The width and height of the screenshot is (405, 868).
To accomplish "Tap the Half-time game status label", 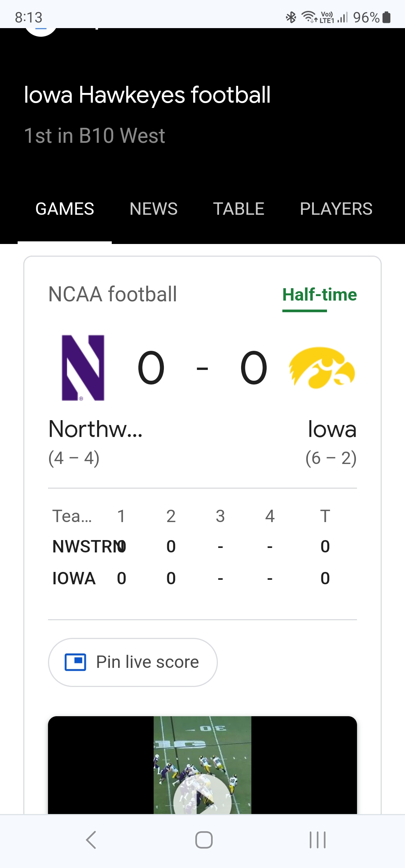I will [319, 295].
